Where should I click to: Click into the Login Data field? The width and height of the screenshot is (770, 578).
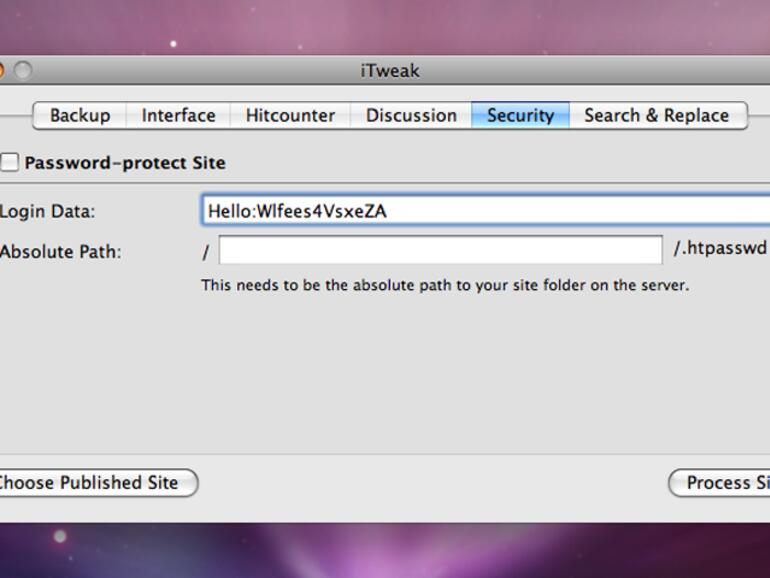[x=486, y=211]
